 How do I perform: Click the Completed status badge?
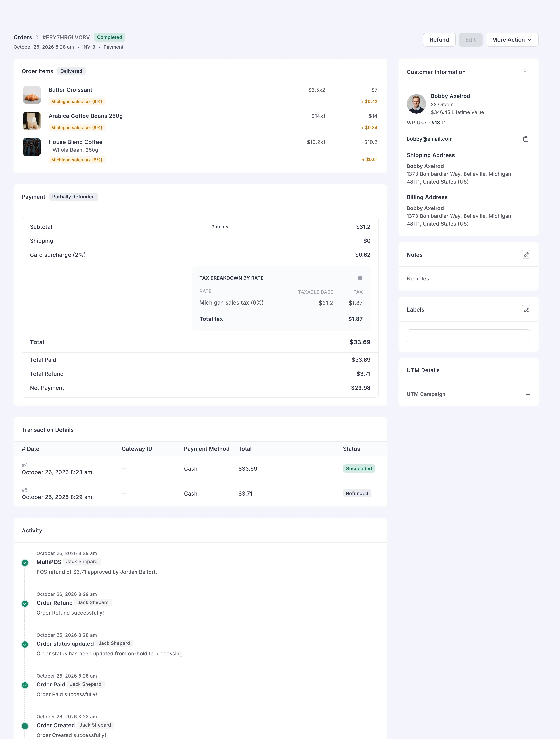click(110, 37)
